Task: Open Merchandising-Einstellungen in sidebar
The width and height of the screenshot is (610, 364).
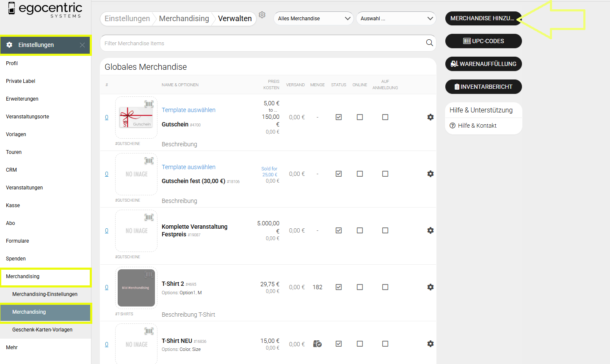Action: (45, 294)
